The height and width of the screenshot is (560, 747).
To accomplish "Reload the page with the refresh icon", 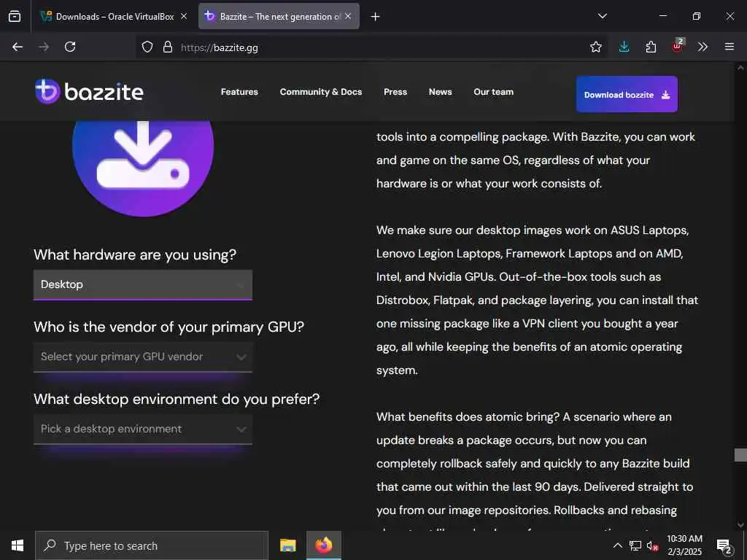I will 70,47.
